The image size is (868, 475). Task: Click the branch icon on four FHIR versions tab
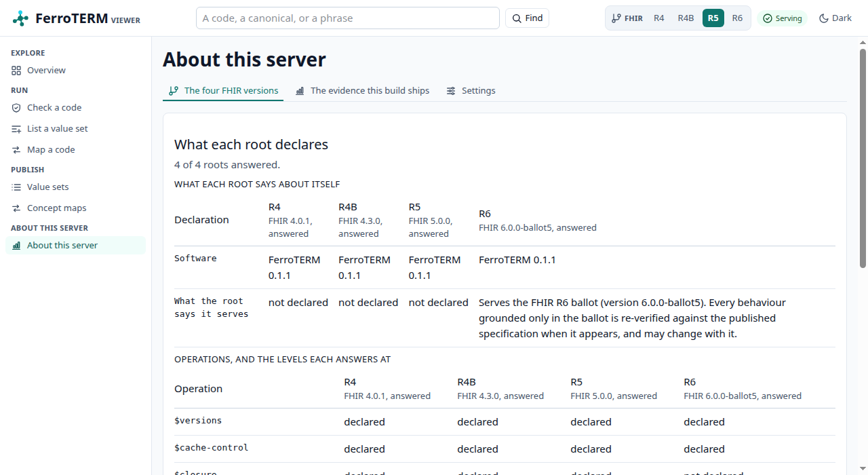click(x=174, y=91)
